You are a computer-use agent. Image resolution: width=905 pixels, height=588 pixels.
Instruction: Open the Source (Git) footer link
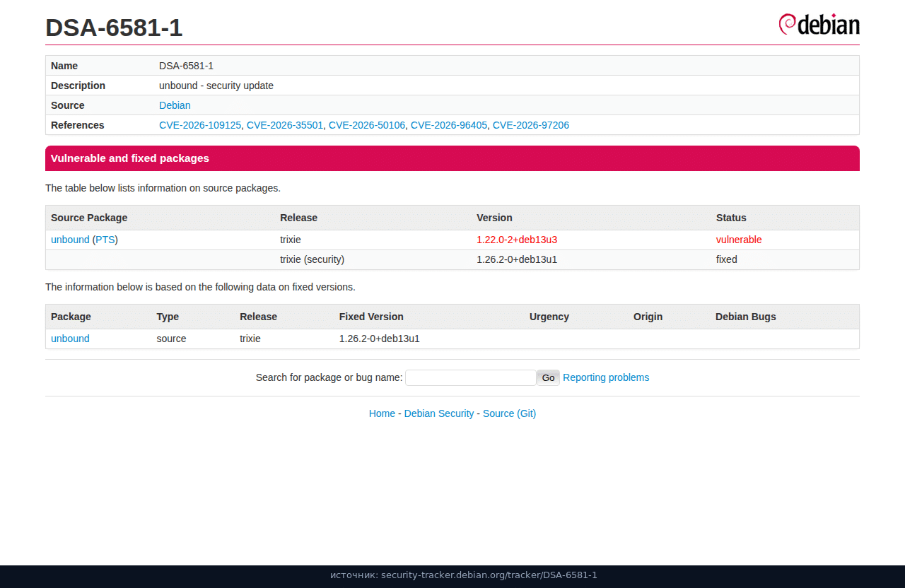point(509,413)
